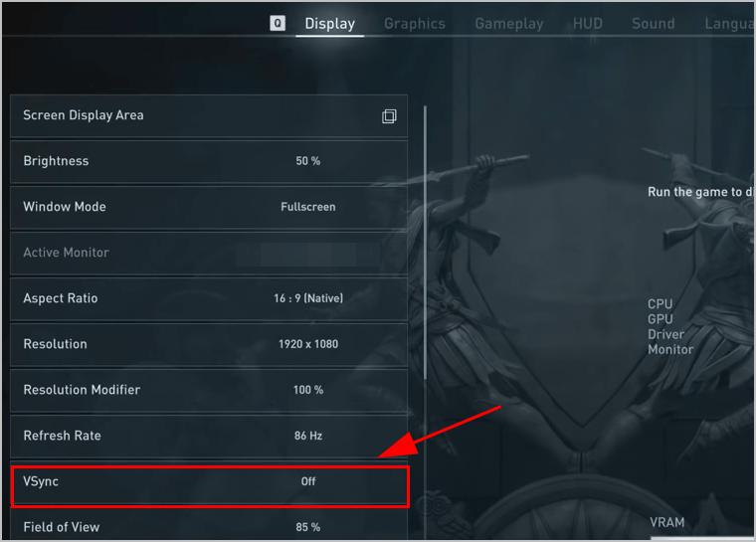This screenshot has width=756, height=542.
Task: Switch to the Graphics tab
Action: pyautogui.click(x=415, y=24)
